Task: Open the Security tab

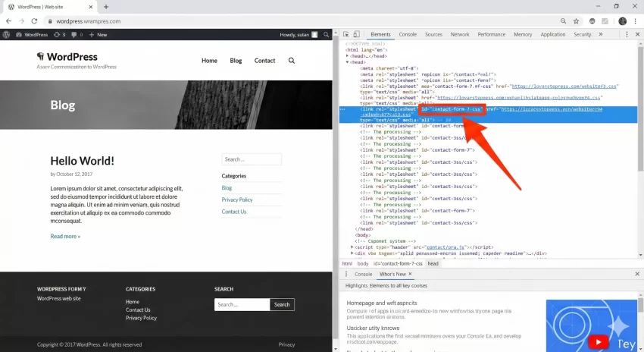Action: pyautogui.click(x=583, y=35)
